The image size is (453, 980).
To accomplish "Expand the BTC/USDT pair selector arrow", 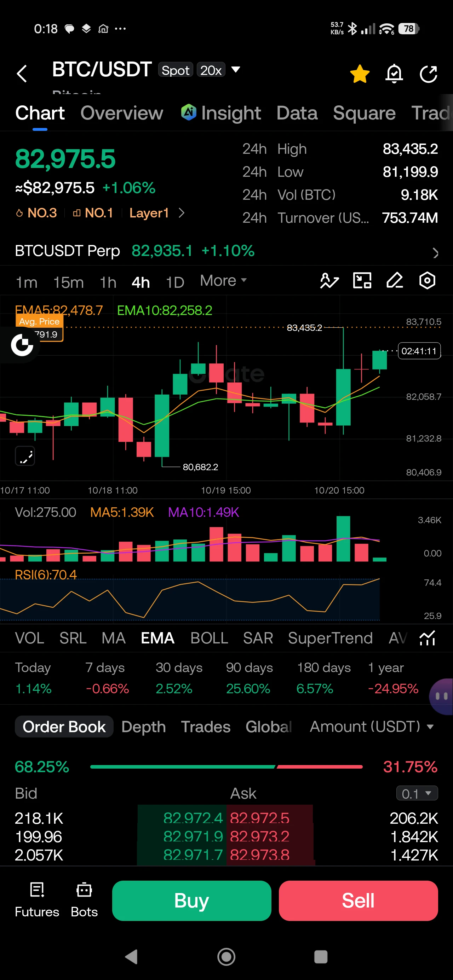I will 236,70.
